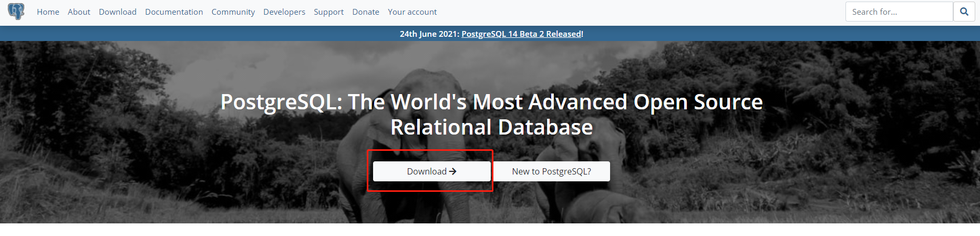Click the PostgreSQL elephant logo
The image size is (980, 236).
coord(16,11)
